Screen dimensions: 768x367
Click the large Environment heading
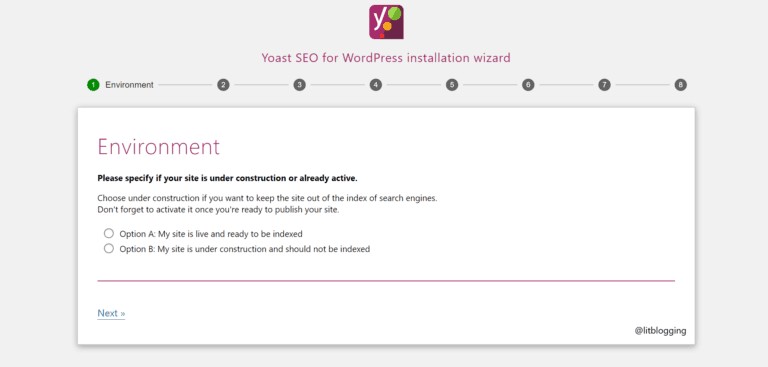[x=159, y=147]
